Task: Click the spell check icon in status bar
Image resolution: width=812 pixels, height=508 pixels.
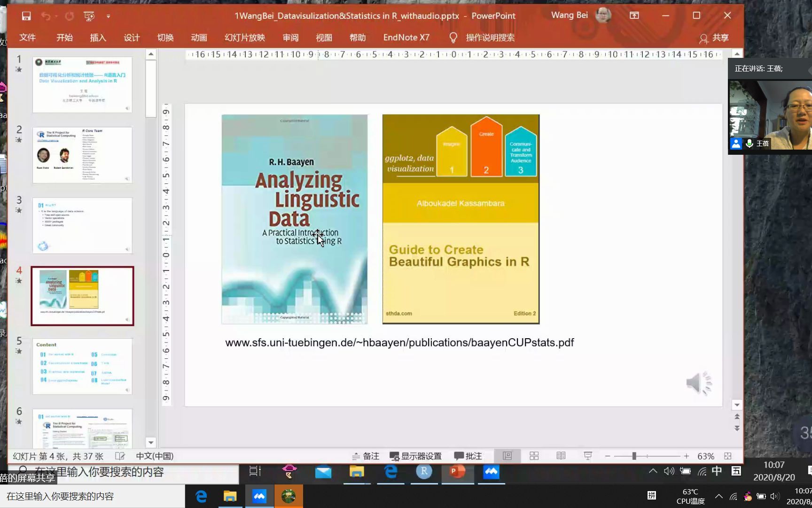Action: point(120,456)
